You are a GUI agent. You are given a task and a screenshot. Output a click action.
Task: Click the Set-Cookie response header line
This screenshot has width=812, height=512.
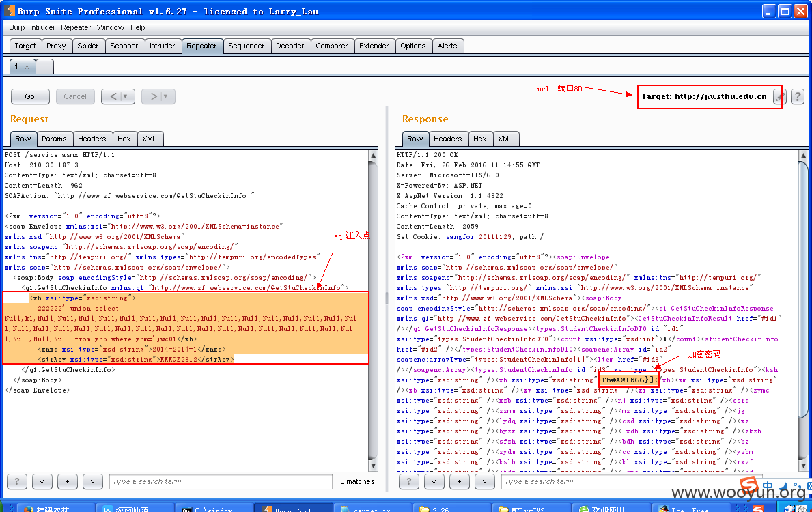(x=471, y=237)
